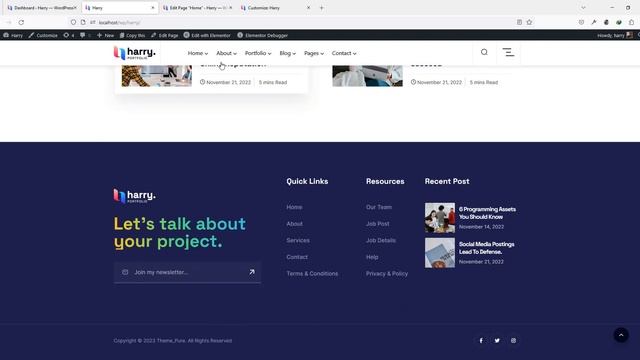Submit newsletter with the arrow icon

click(252, 272)
